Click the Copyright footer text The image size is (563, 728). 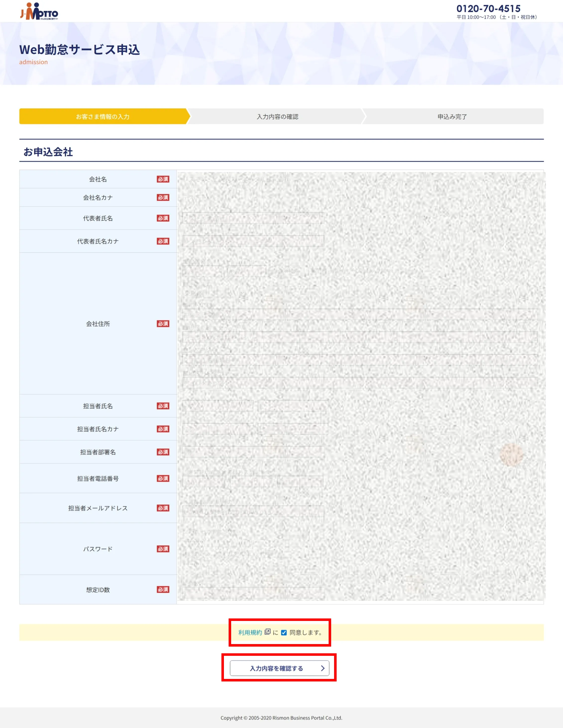pyautogui.click(x=281, y=718)
